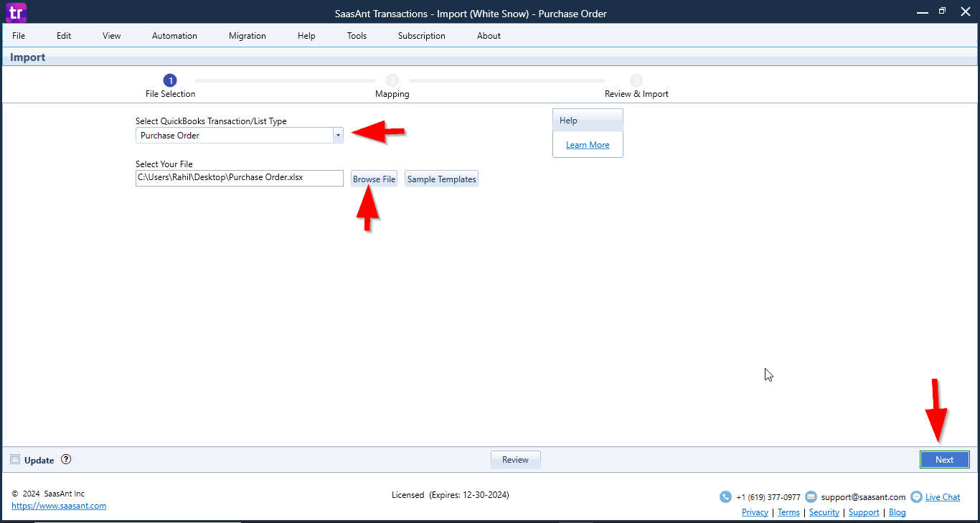The image size is (980, 523).
Task: Open the Terms link
Action: (788, 512)
